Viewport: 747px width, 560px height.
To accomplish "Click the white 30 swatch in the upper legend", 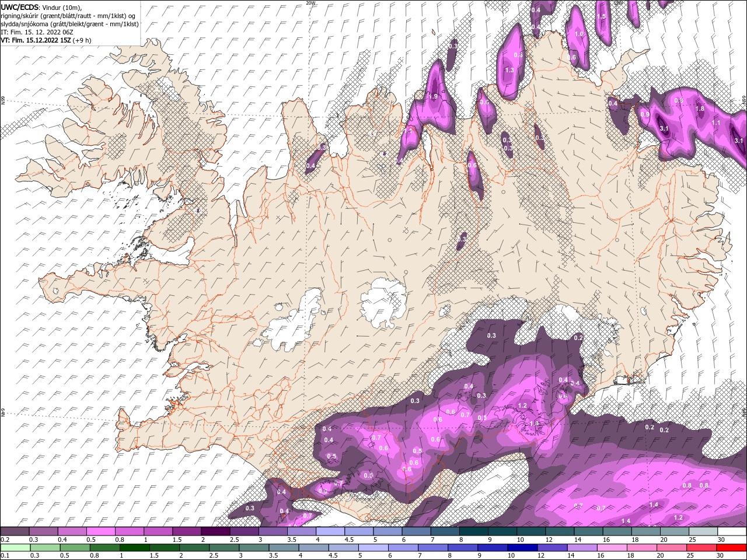I will [732, 531].
